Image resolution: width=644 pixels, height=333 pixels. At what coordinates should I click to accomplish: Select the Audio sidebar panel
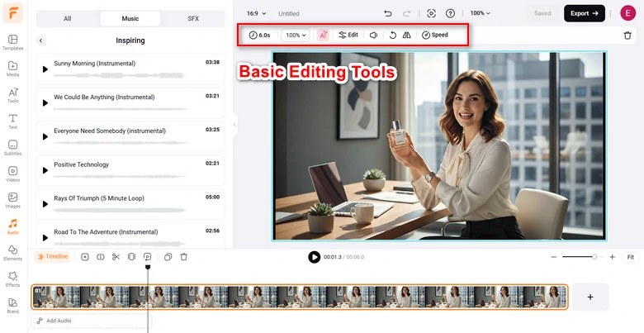pyautogui.click(x=12, y=226)
